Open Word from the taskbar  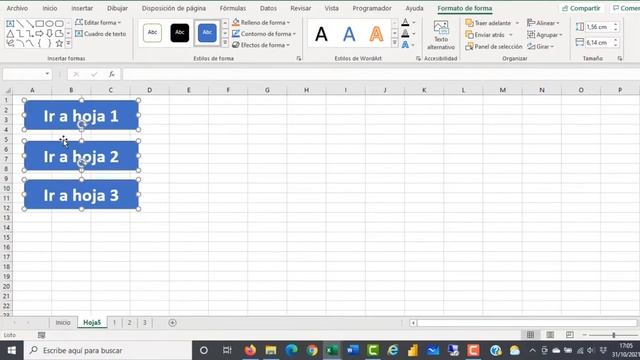click(x=352, y=350)
